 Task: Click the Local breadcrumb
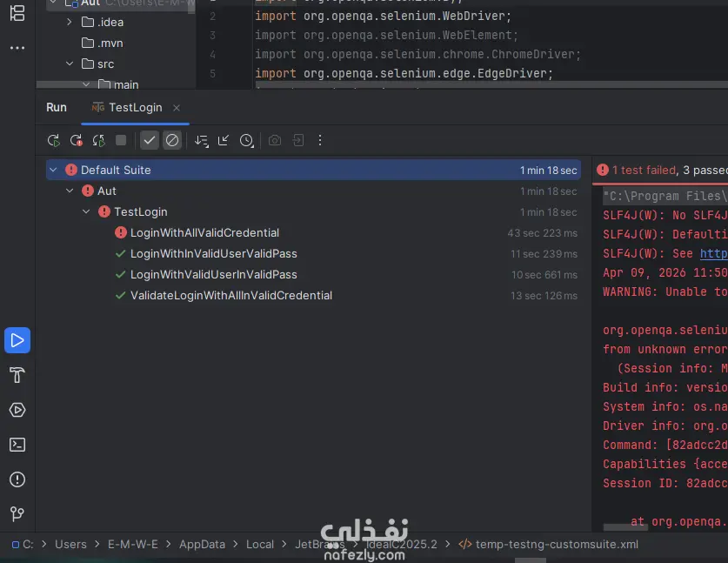(260, 545)
